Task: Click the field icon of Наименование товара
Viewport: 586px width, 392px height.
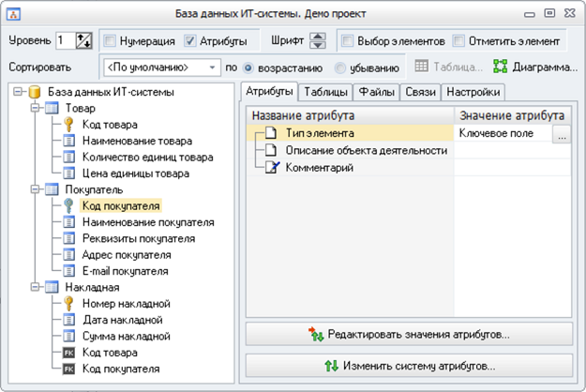Action: click(x=68, y=141)
